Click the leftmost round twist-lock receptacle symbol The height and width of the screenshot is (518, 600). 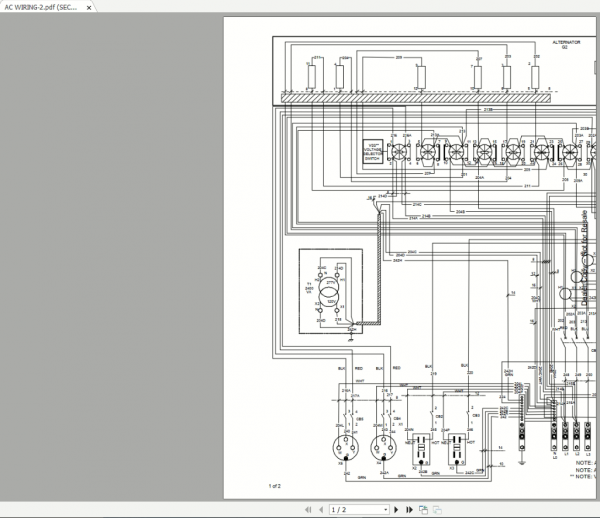click(340, 445)
